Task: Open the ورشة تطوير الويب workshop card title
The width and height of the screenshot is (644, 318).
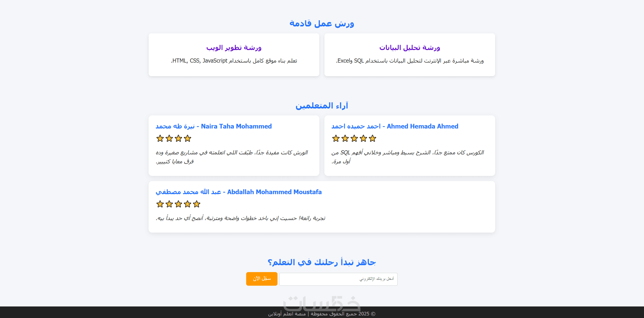Action: click(234, 48)
